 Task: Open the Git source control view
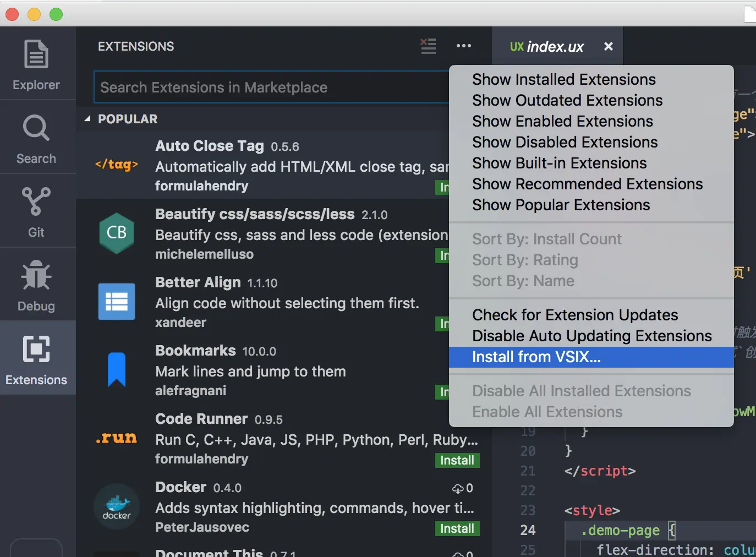tap(36, 212)
